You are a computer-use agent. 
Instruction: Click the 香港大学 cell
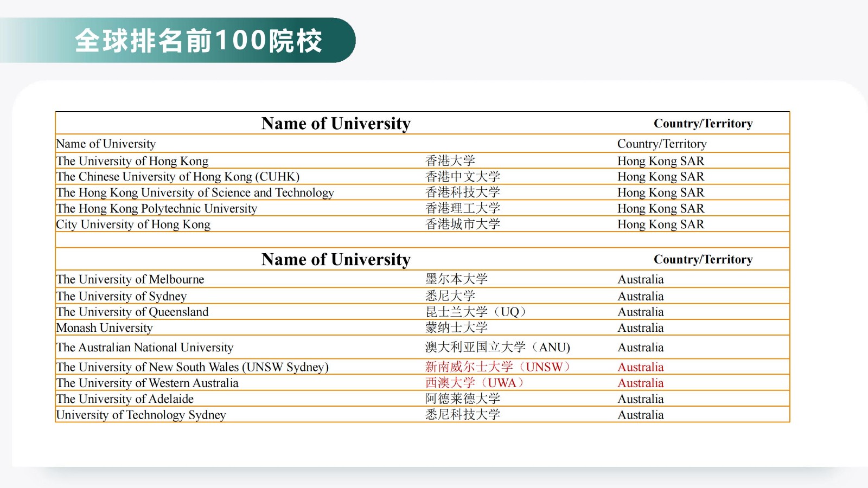pyautogui.click(x=450, y=161)
